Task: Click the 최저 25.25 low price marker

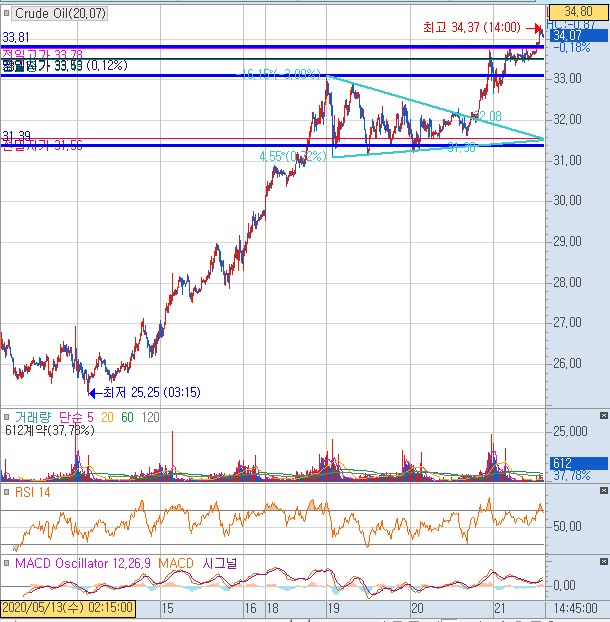Action: pos(152,393)
